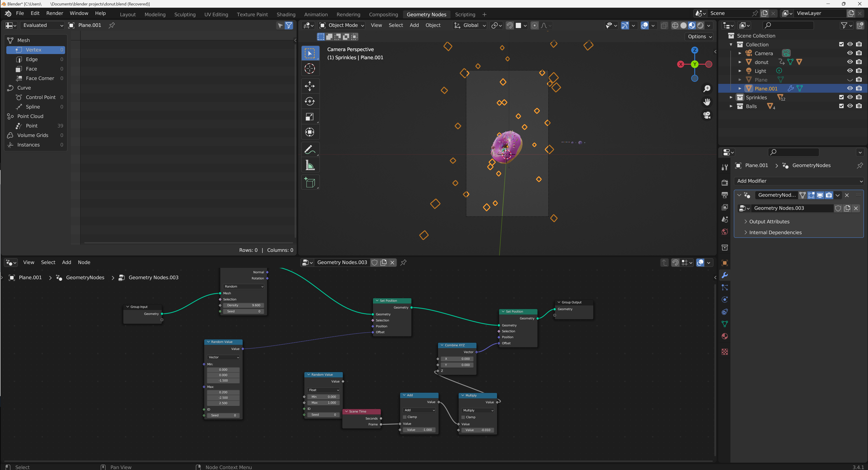The width and height of the screenshot is (868, 470).
Task: Click the viewport Options button
Action: [x=699, y=36]
